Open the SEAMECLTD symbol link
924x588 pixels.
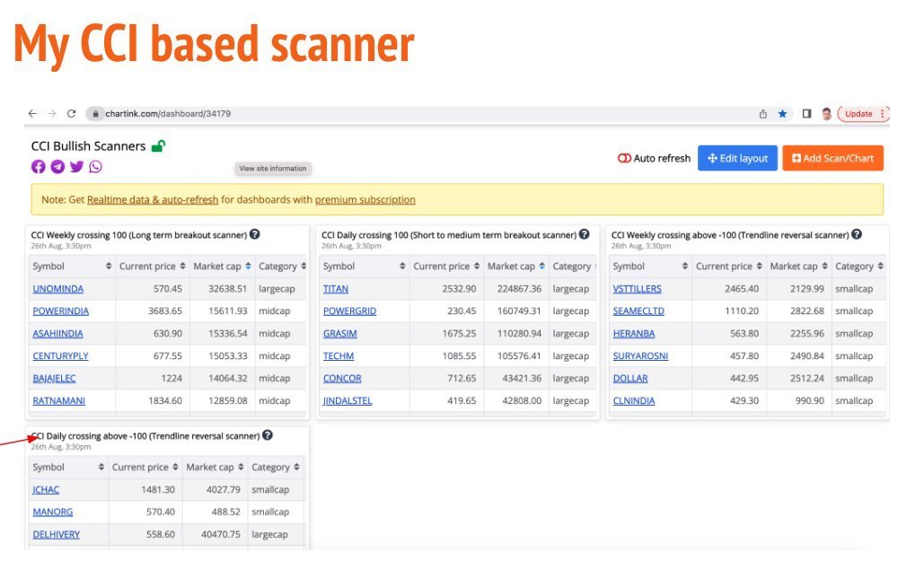coord(638,312)
